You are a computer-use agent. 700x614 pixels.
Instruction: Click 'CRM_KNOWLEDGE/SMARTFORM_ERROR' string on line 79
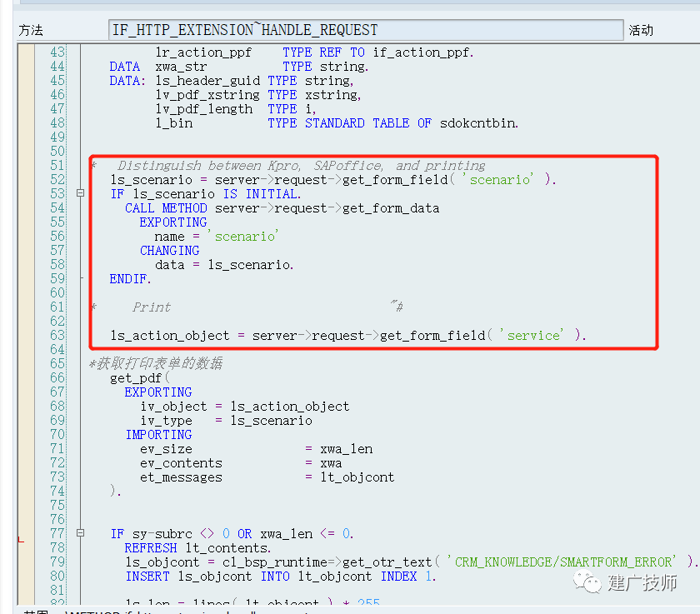562,562
